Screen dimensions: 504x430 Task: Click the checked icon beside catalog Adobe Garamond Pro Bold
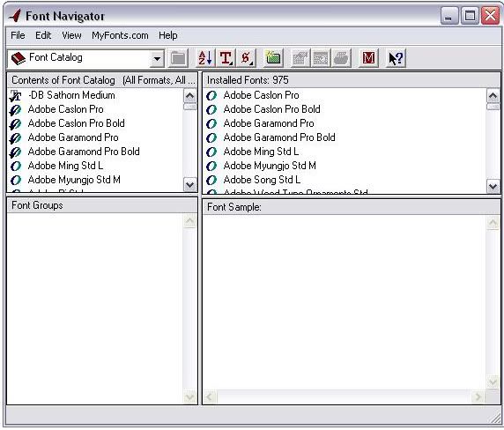15,152
